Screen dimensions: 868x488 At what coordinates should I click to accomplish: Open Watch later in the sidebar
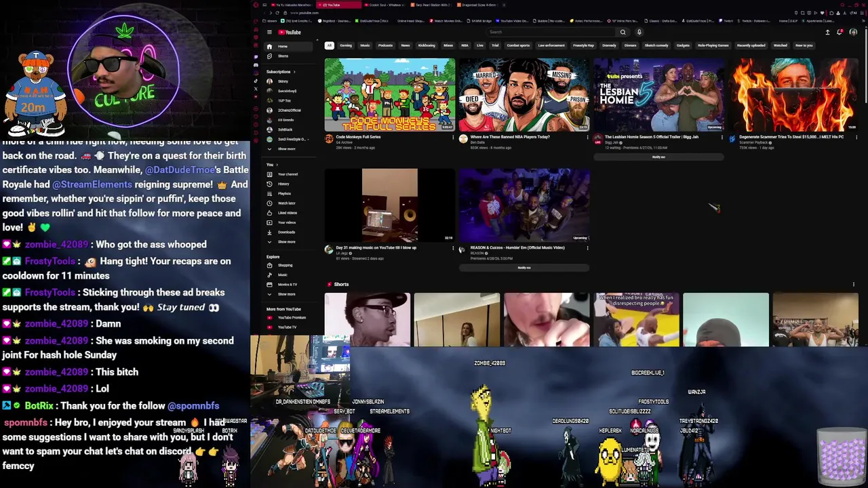pyautogui.click(x=290, y=203)
